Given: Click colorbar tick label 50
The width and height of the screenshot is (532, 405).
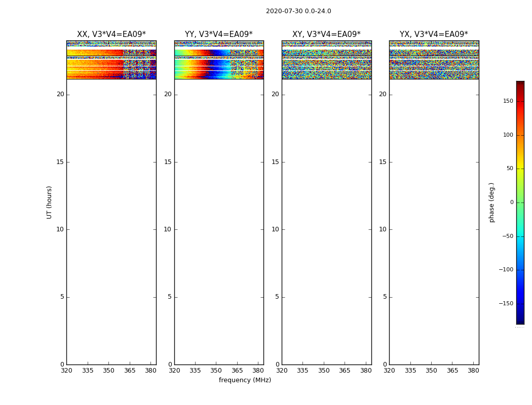Looking at the screenshot, I should 510,169.
